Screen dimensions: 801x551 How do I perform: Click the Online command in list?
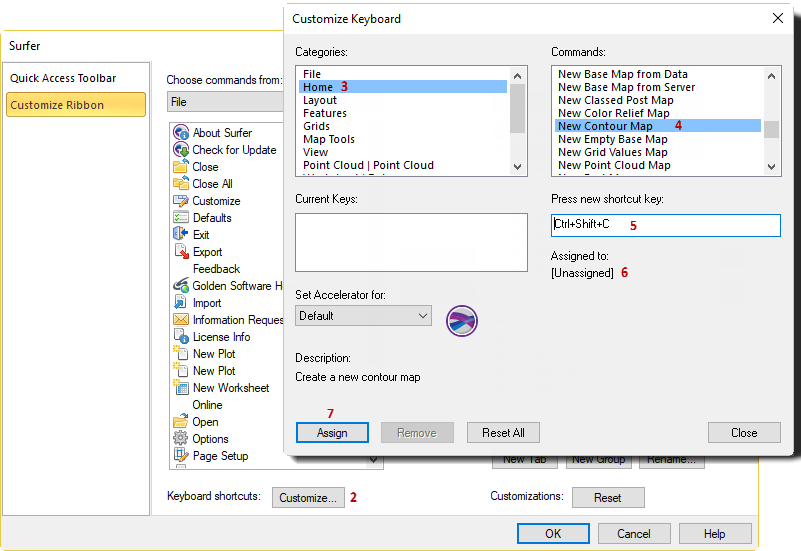207,404
